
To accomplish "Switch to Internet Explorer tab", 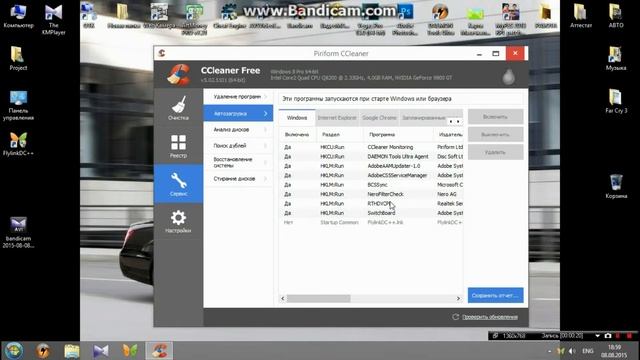I will [x=337, y=118].
